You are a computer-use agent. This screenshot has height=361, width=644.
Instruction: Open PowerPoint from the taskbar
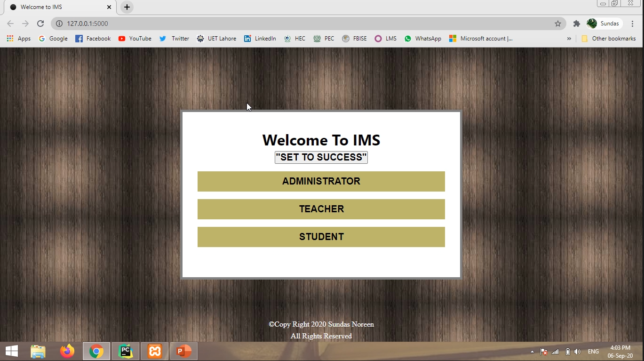pos(184,351)
